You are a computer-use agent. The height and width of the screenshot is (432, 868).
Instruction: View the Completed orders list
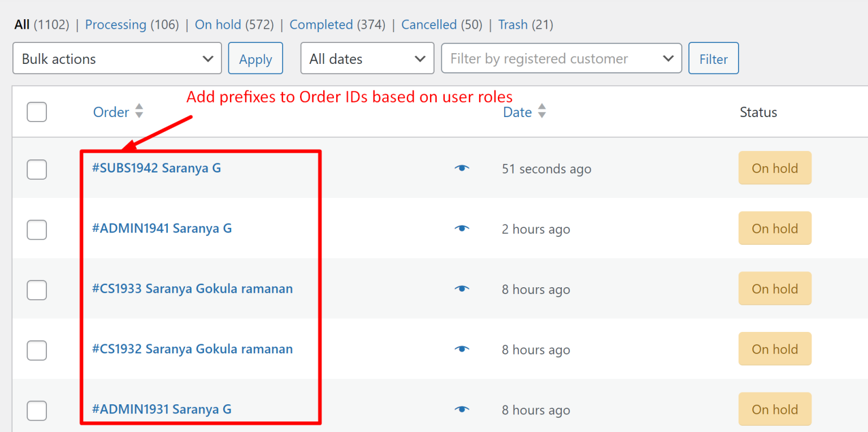point(321,24)
